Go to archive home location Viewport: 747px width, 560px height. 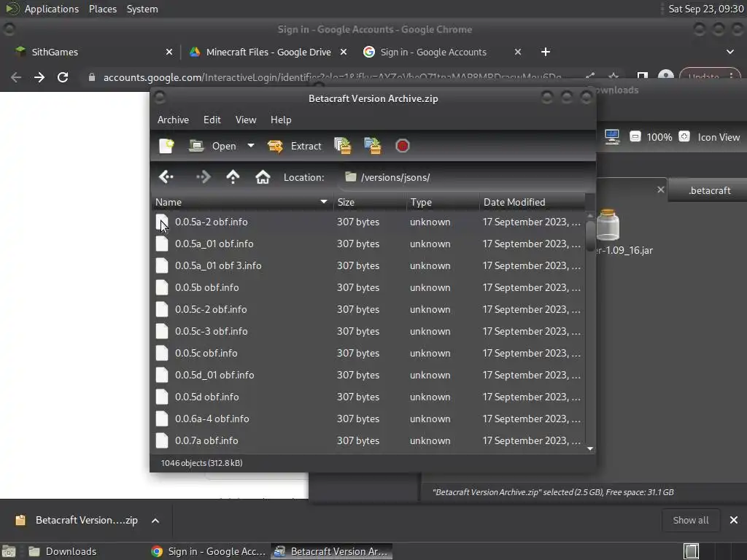point(263,177)
